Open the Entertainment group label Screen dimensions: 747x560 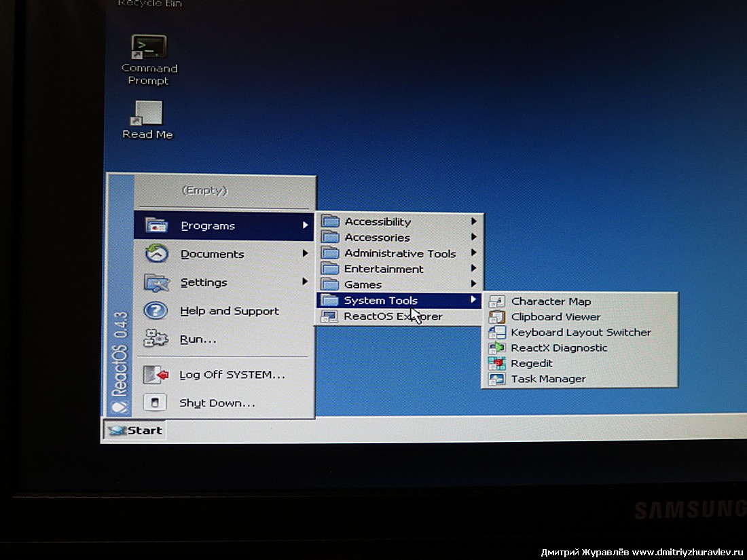(384, 269)
